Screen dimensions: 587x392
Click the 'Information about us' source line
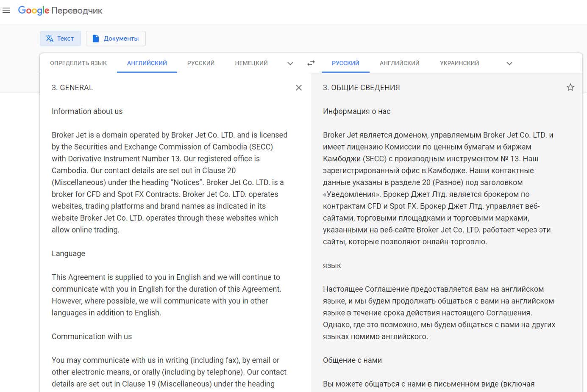point(87,111)
